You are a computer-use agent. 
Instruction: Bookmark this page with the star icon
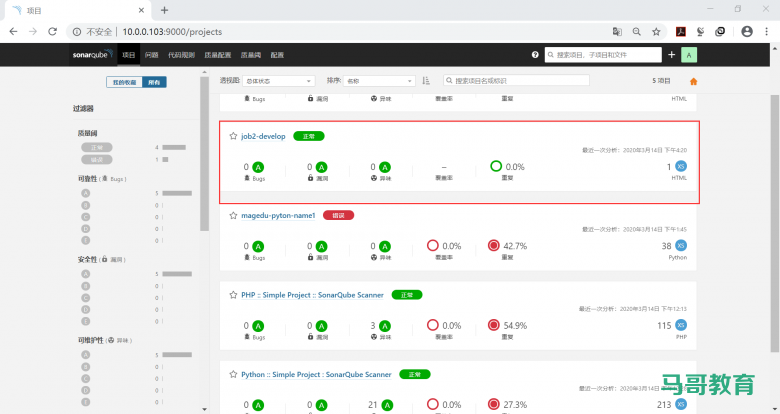coord(656,31)
